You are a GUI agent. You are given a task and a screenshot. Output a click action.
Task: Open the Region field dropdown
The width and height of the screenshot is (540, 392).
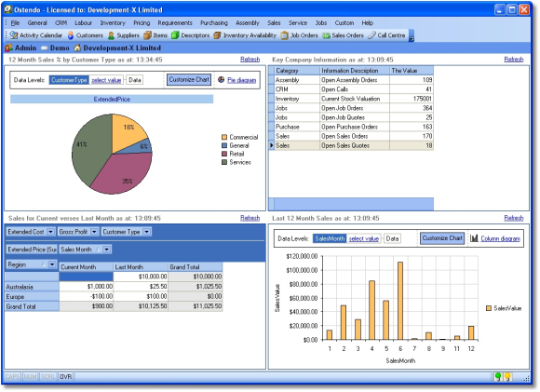point(52,264)
